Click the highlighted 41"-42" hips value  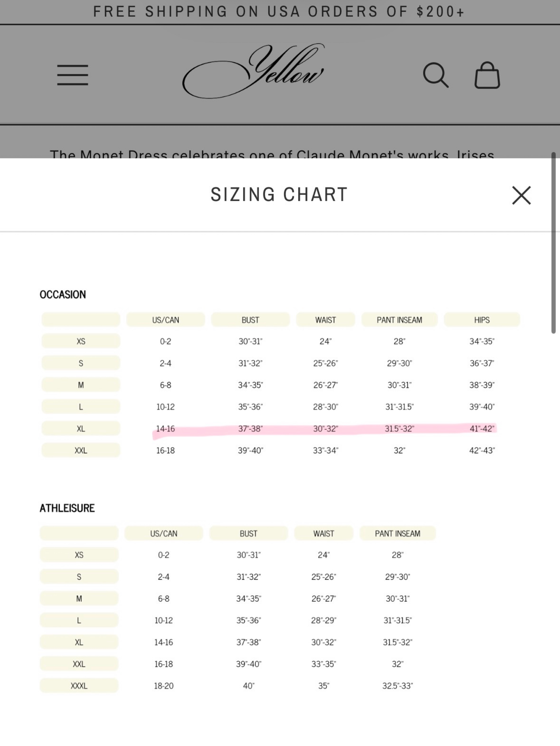pyautogui.click(x=482, y=428)
